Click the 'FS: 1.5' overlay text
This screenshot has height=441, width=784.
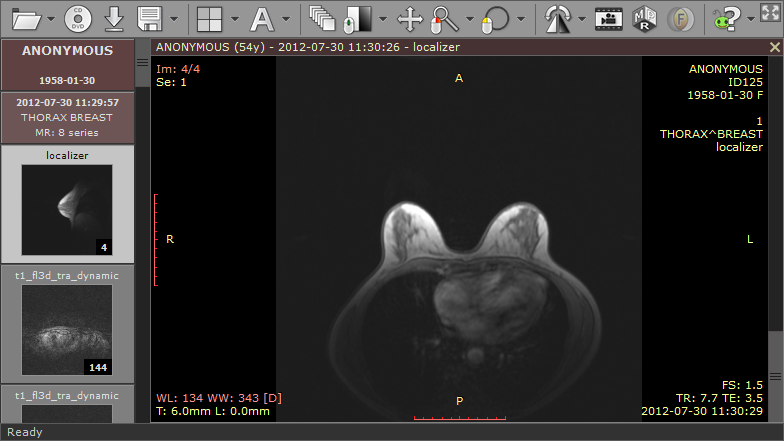(x=742, y=385)
